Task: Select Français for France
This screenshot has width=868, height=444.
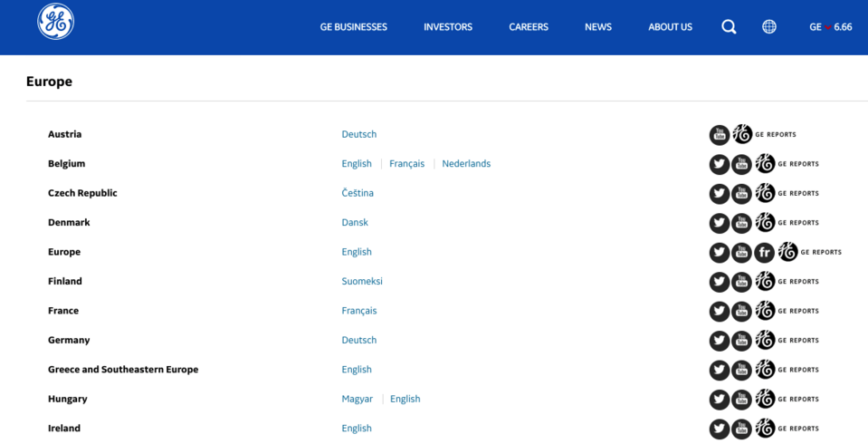Action: pos(358,311)
